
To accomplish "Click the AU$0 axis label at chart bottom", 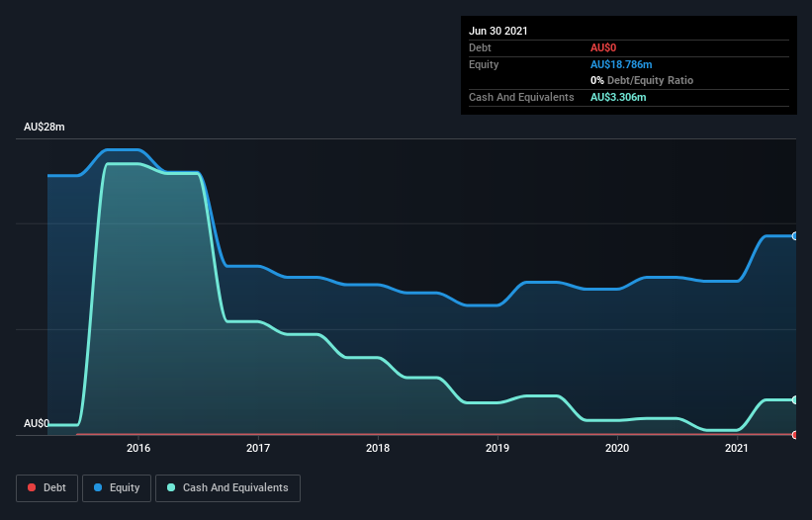I will coord(37,423).
